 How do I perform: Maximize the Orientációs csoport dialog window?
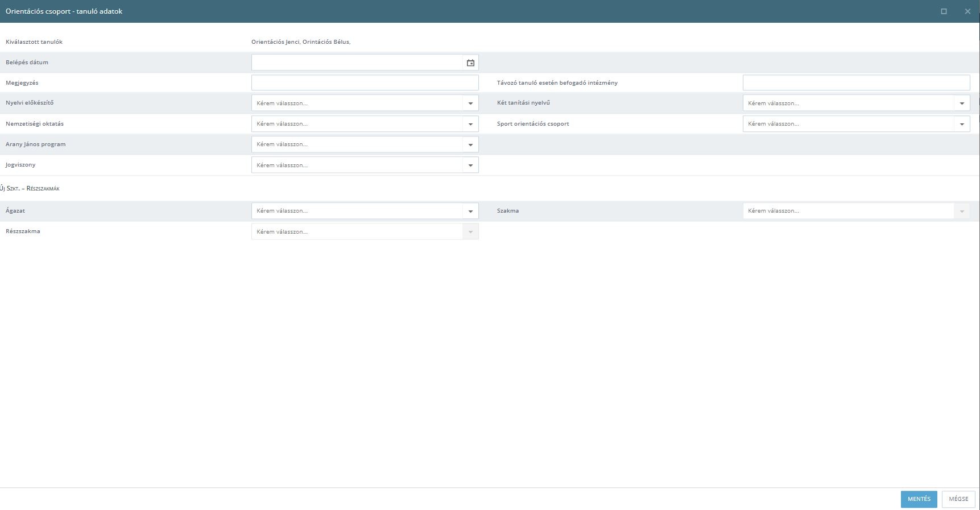tap(944, 11)
